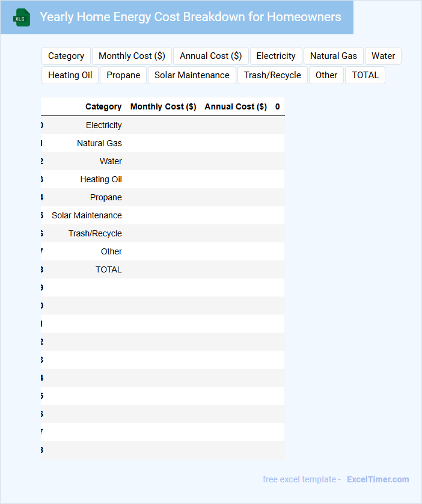The width and height of the screenshot is (422, 504).
Task: Pick the Other tag button
Action: pyautogui.click(x=326, y=75)
